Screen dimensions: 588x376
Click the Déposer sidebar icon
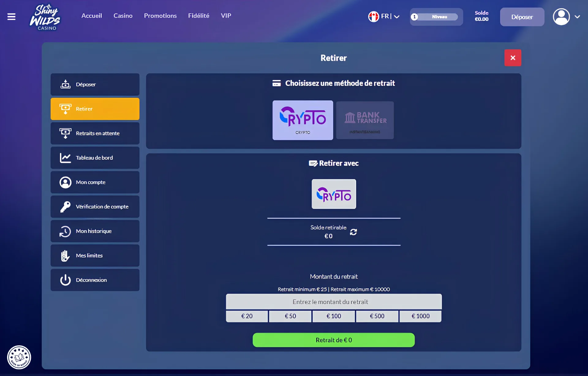(65, 84)
